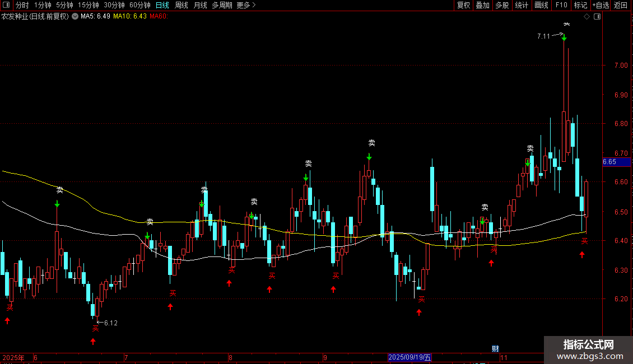Select the 30分钟 period tab
This screenshot has height=364, width=633.
click(114, 5)
